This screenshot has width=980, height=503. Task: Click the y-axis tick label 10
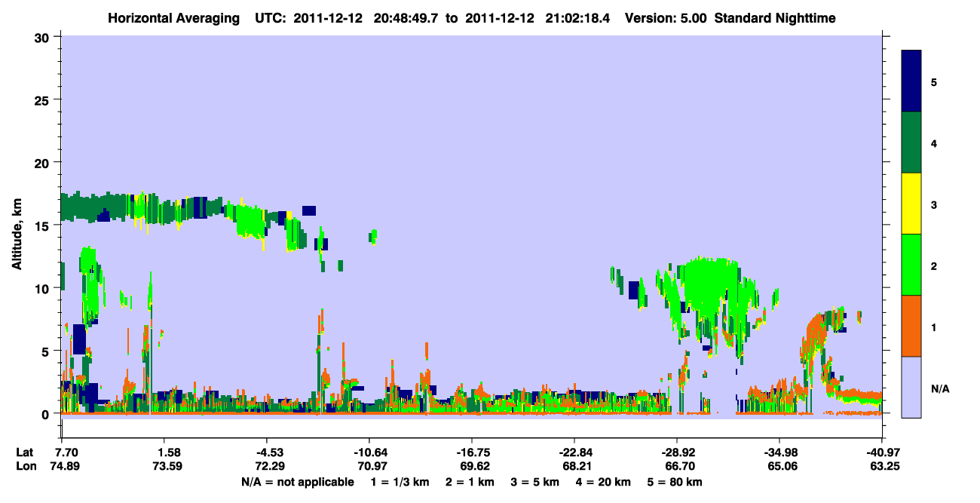click(44, 288)
